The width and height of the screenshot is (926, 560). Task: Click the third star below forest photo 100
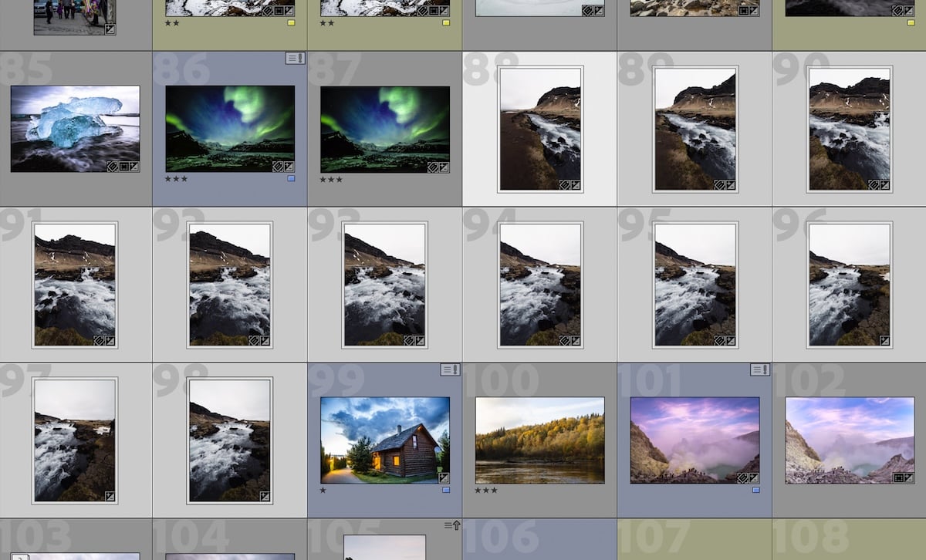coord(494,489)
